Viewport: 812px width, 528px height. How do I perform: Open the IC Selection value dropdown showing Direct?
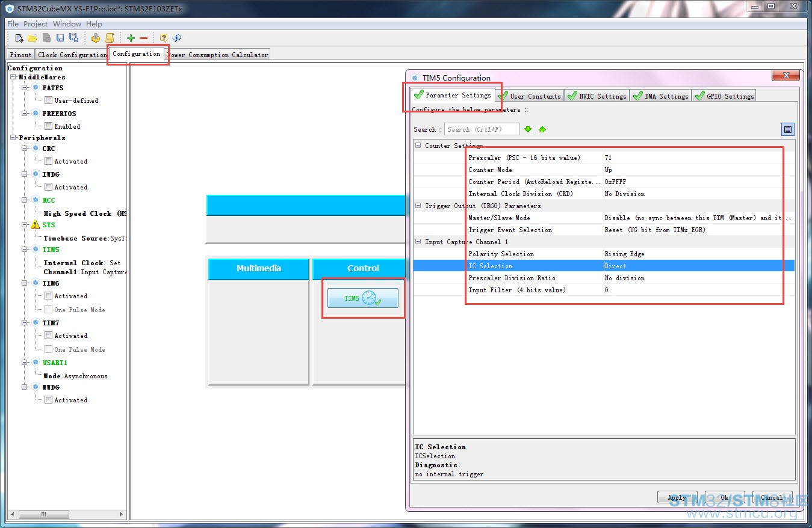pyautogui.click(x=699, y=266)
